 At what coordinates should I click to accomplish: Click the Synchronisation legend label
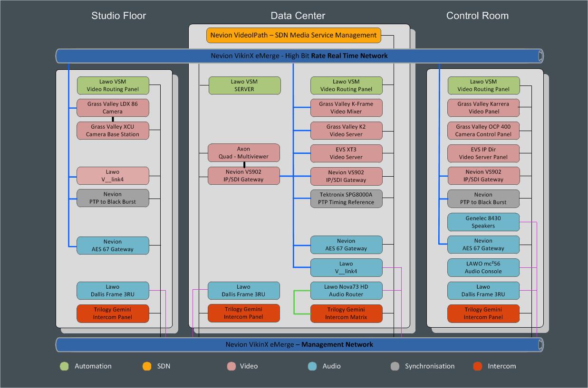point(430,366)
